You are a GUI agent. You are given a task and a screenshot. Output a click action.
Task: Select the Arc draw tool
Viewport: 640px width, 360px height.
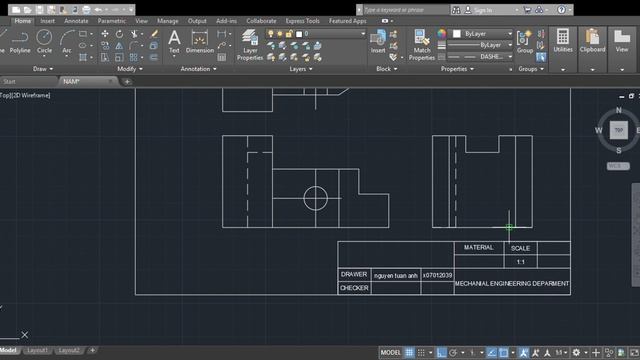pos(67,42)
